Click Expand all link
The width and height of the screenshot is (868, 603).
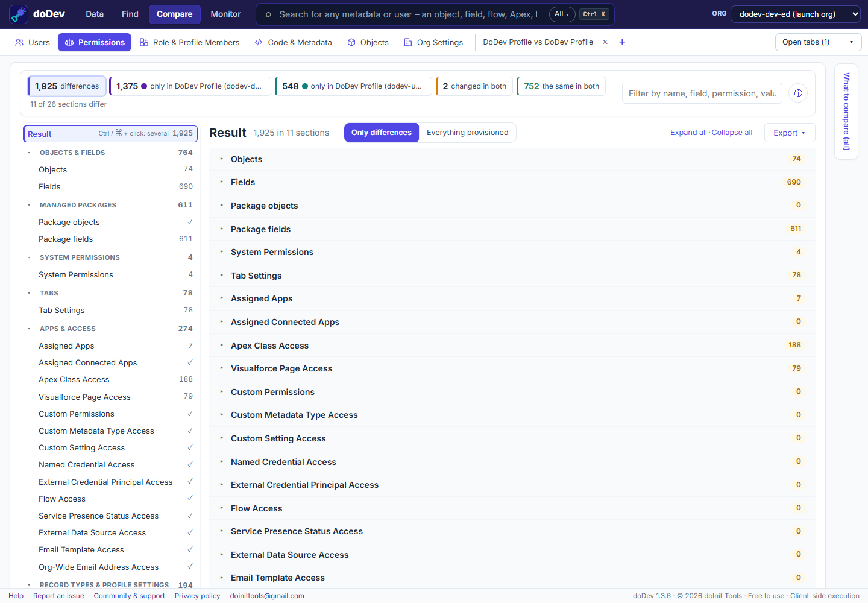[x=688, y=133]
